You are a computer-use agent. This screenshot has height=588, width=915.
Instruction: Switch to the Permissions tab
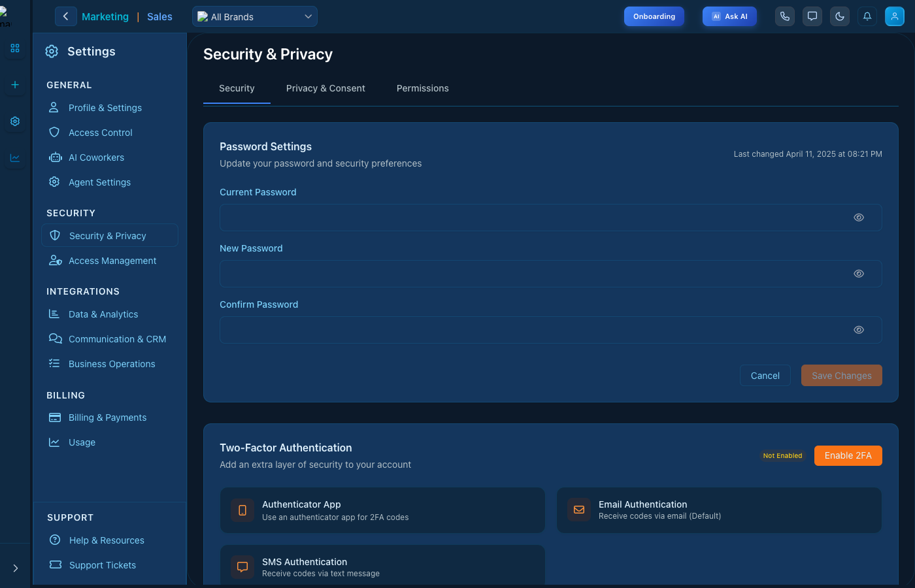click(x=423, y=88)
